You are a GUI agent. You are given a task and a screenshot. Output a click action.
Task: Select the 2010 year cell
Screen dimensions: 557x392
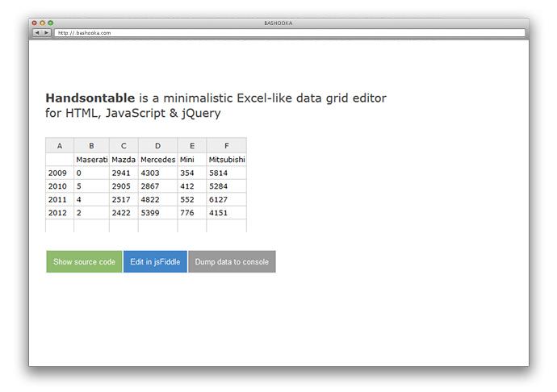tap(60, 186)
